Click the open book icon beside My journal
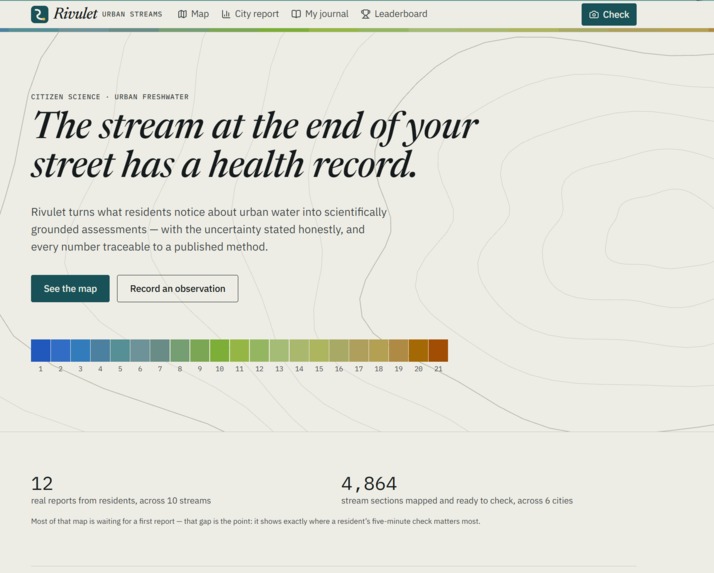The height and width of the screenshot is (573, 714). click(296, 14)
